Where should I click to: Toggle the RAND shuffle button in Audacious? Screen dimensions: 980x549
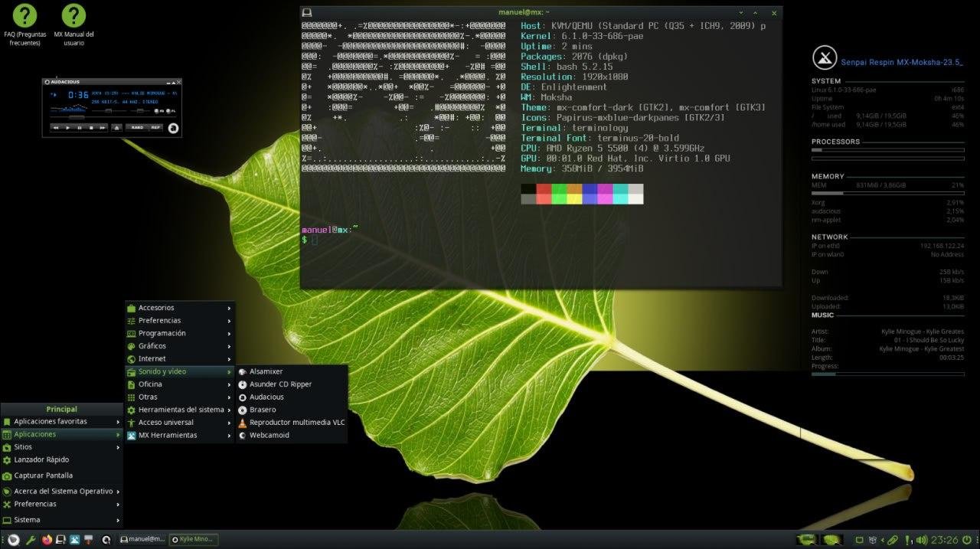pyautogui.click(x=137, y=128)
